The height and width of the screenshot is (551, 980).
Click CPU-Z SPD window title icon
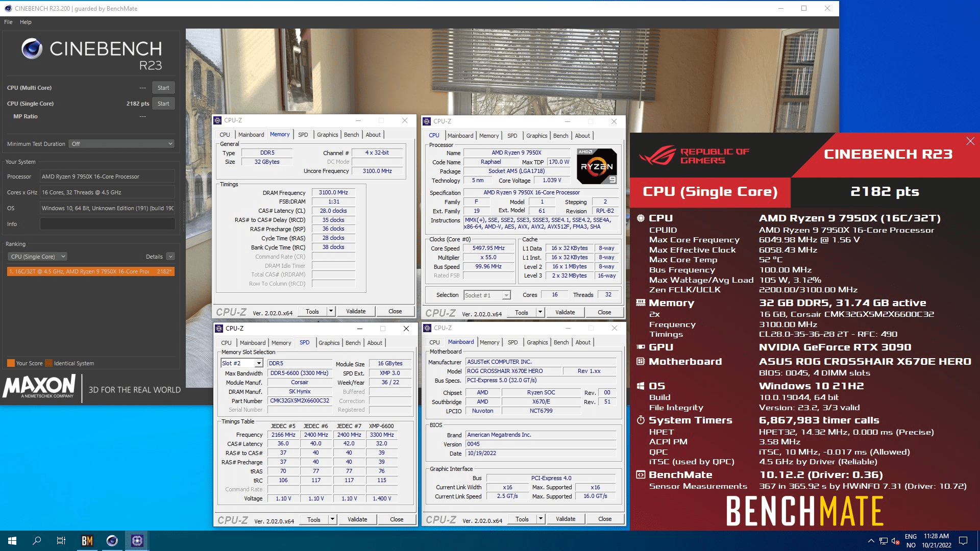point(219,329)
